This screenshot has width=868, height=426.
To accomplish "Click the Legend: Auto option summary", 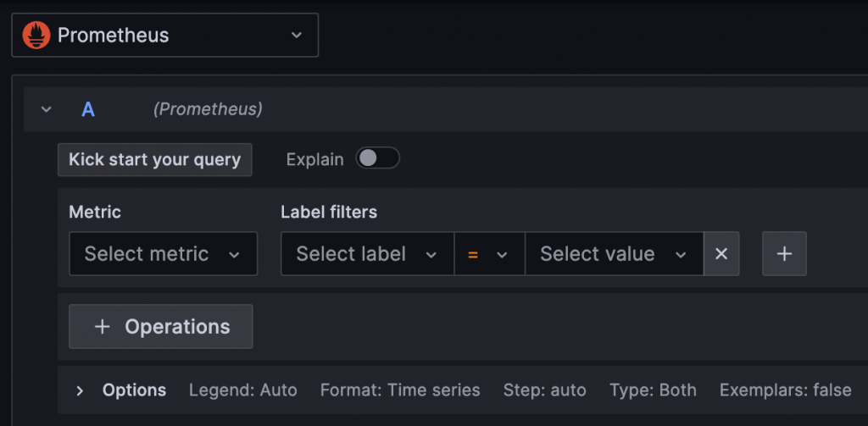I will click(x=243, y=390).
